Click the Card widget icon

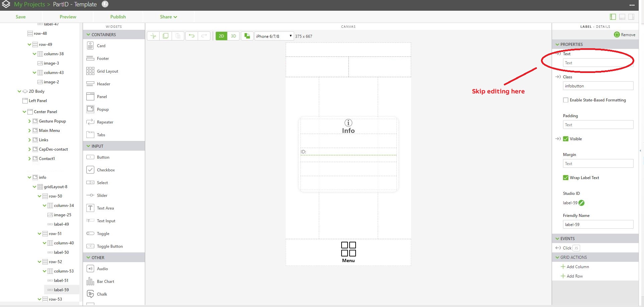coord(90,46)
